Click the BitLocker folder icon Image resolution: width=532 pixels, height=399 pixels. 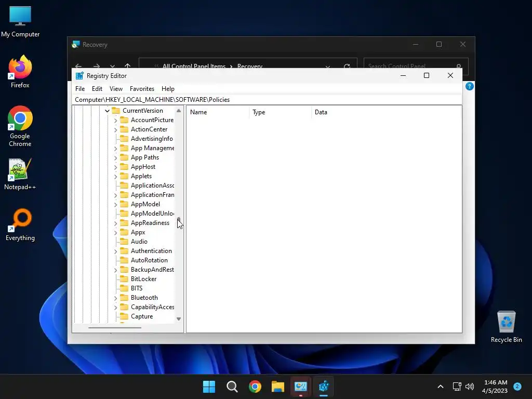124,279
